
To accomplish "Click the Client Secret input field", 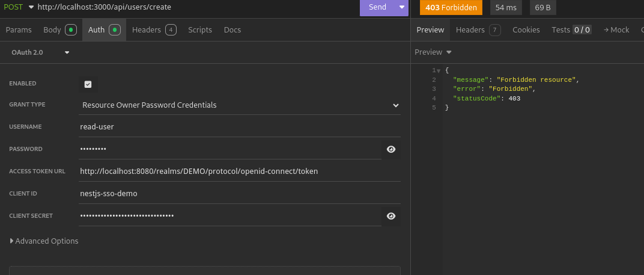I will click(230, 215).
